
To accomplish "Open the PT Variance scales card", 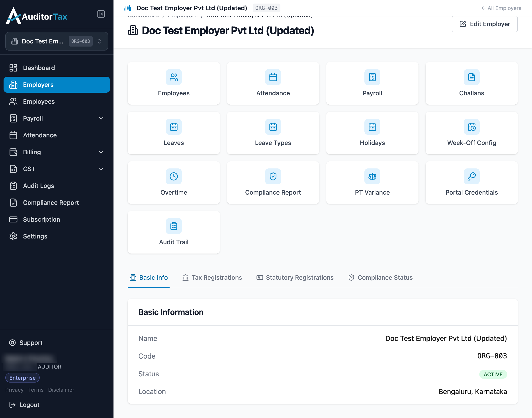I will point(372,183).
